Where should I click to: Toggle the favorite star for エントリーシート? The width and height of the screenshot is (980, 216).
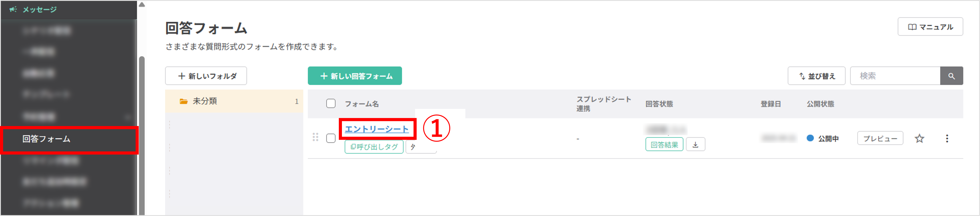920,138
